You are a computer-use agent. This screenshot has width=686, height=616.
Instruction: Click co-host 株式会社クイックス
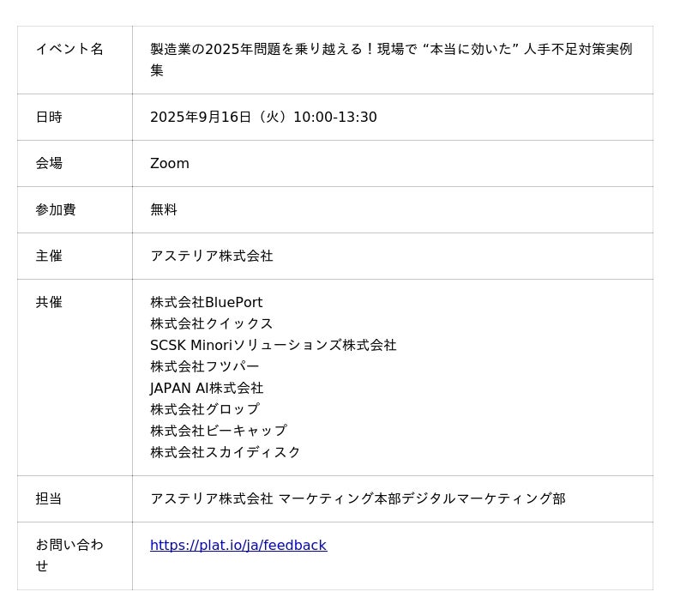(x=212, y=323)
